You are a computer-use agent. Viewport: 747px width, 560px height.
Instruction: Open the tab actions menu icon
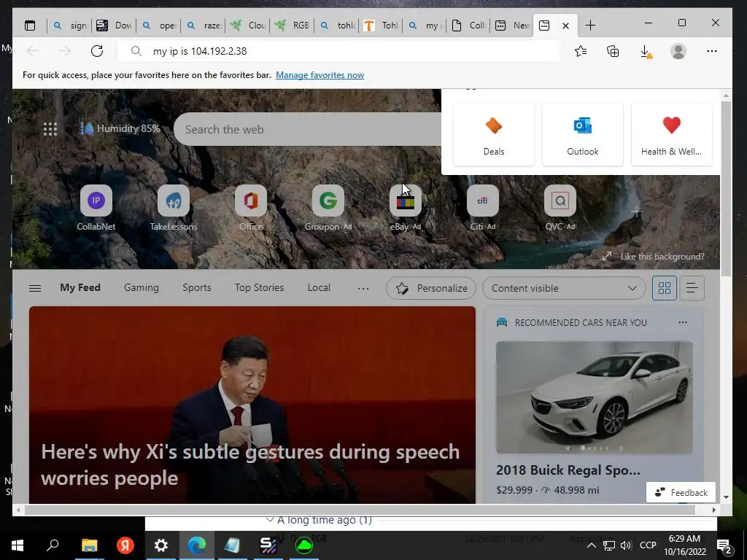(x=30, y=26)
